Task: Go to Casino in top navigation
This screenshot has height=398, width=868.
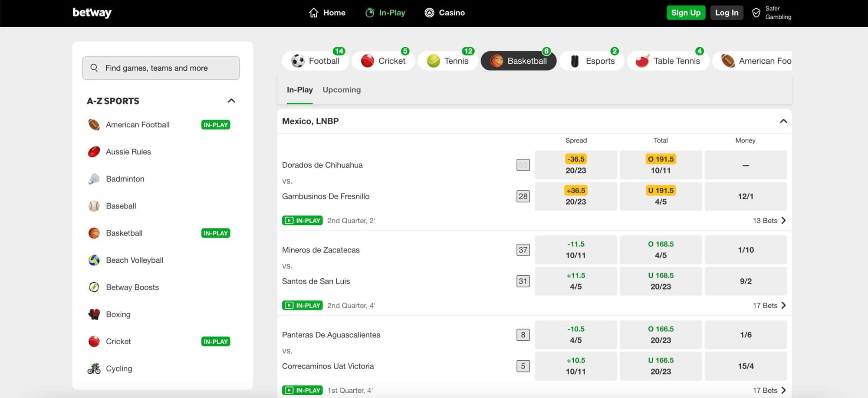Action: (444, 13)
